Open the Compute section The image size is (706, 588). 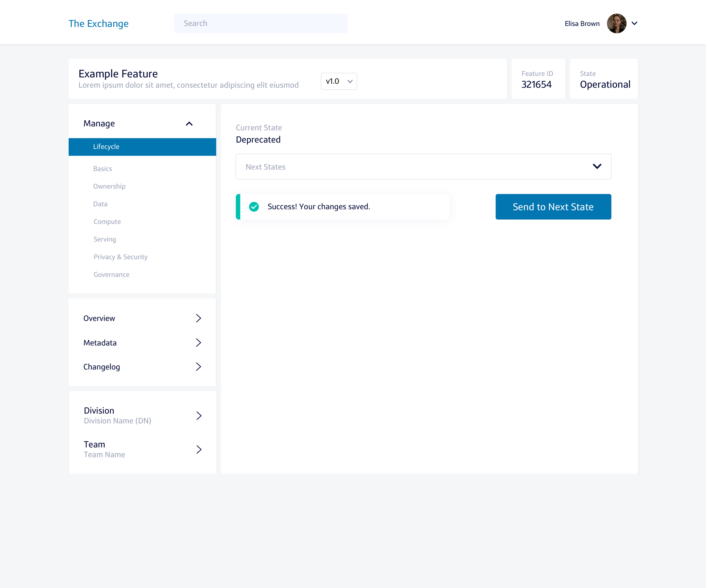(x=107, y=222)
